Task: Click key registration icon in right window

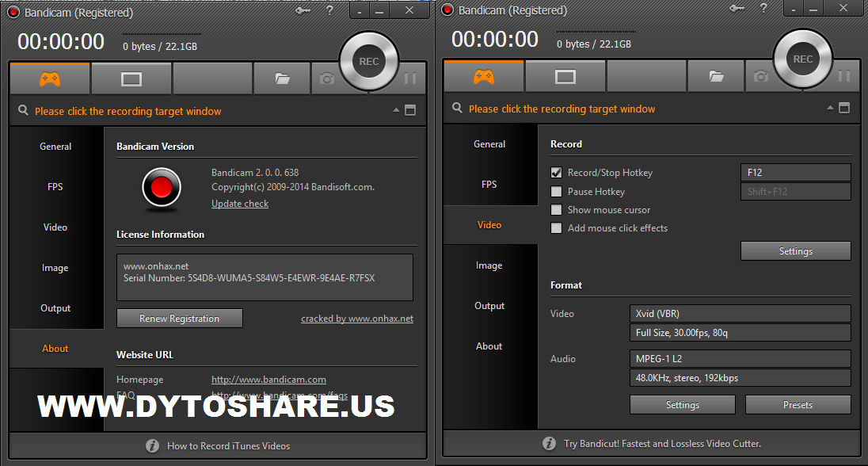Action: (x=737, y=8)
